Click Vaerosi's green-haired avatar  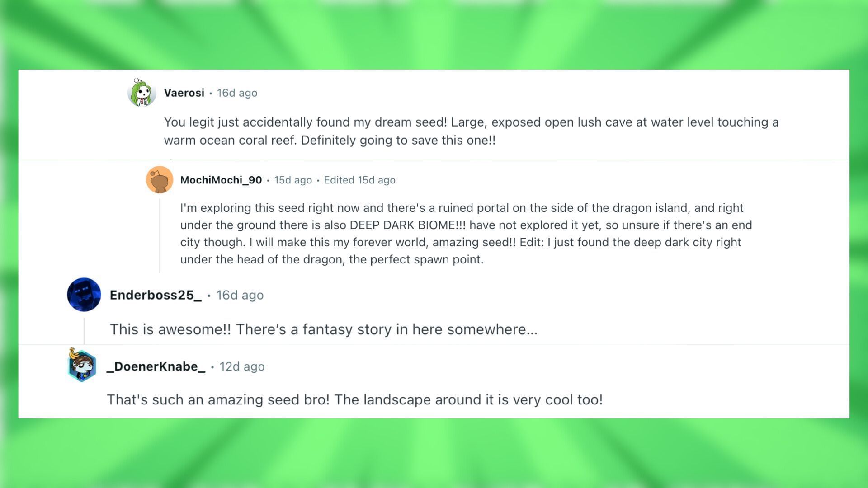tap(142, 93)
